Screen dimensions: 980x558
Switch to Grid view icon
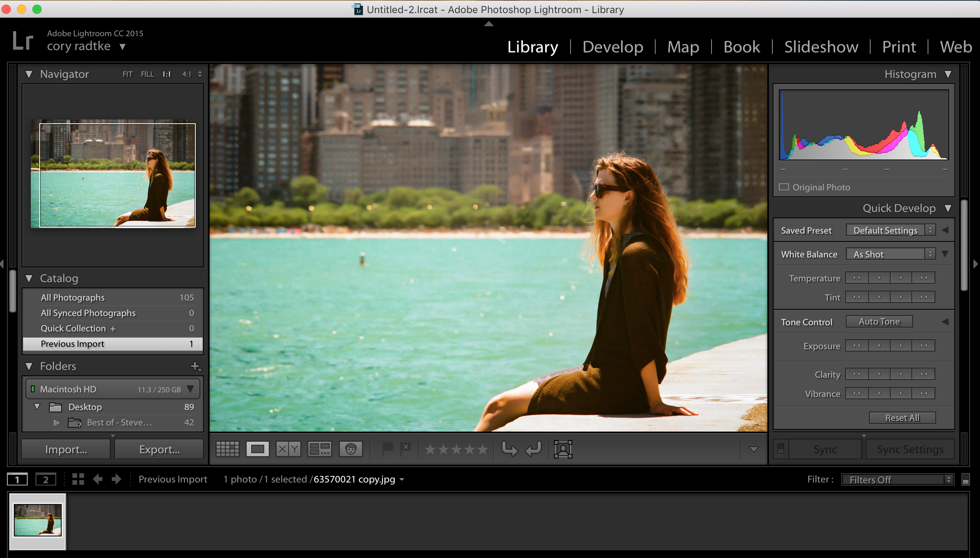point(227,449)
